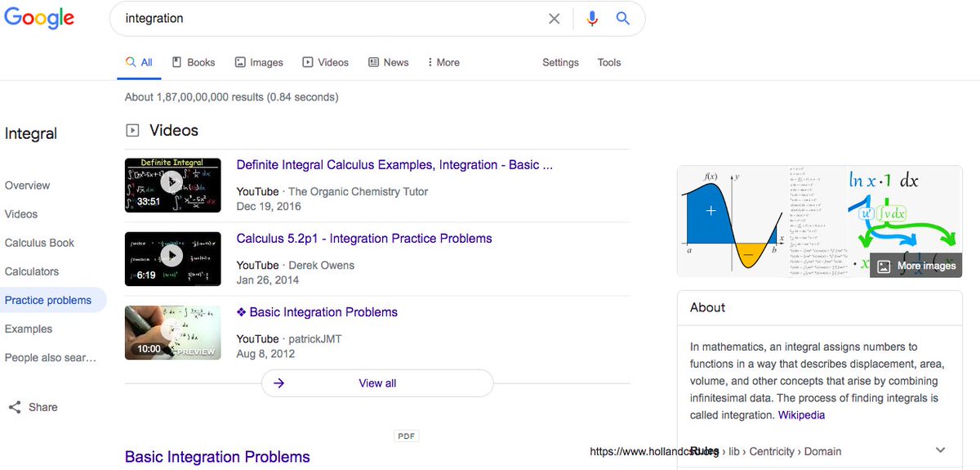Switch to the Books tab
The width and height of the screenshot is (980, 470).
(x=194, y=62)
